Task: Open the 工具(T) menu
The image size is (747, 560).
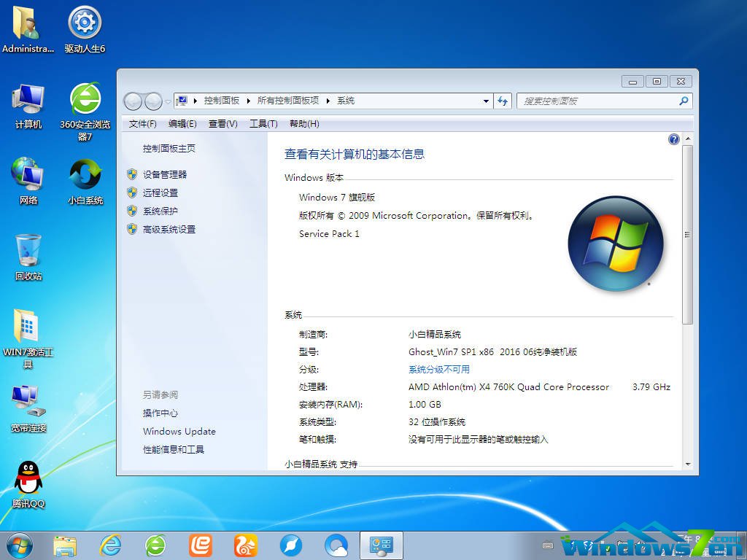Action: pos(264,124)
